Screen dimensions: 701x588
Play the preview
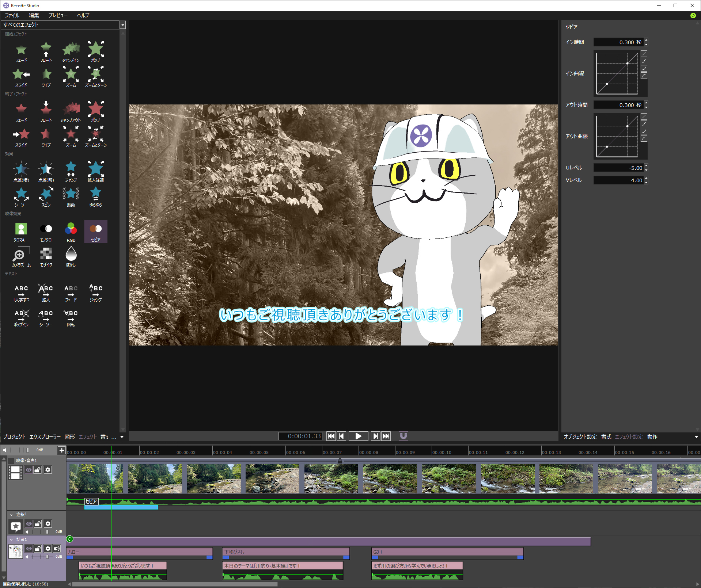click(x=358, y=436)
